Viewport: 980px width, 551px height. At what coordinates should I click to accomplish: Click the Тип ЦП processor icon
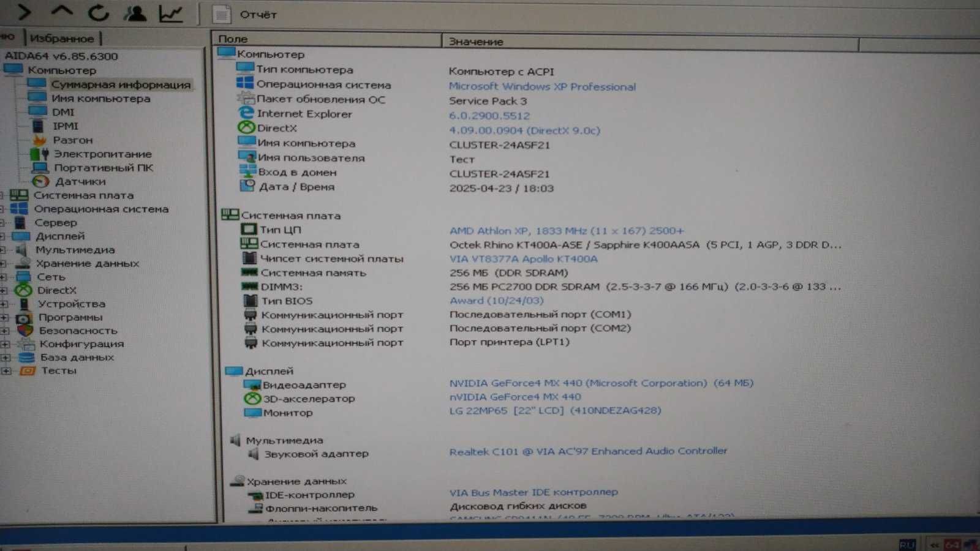249,229
